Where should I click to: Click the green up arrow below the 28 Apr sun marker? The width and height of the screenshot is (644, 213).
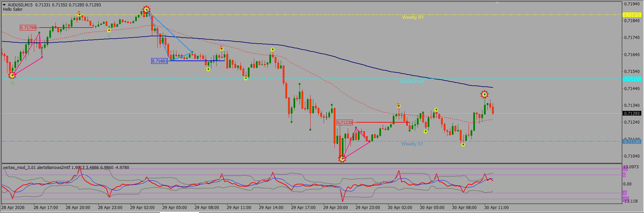coord(12,83)
